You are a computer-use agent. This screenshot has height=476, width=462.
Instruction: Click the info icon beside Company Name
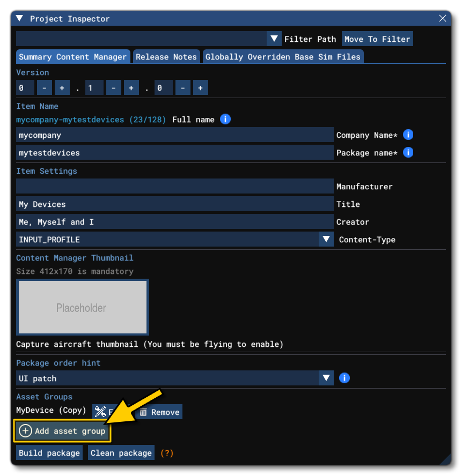point(408,135)
